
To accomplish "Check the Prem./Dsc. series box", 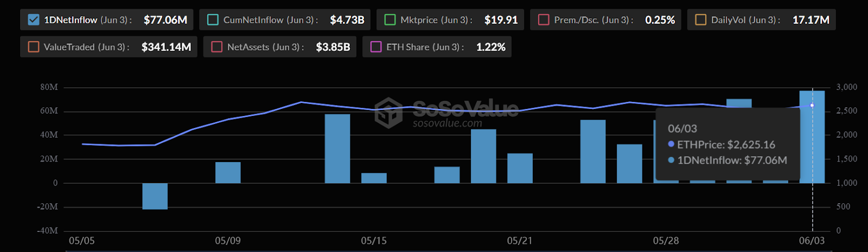I will pos(544,20).
